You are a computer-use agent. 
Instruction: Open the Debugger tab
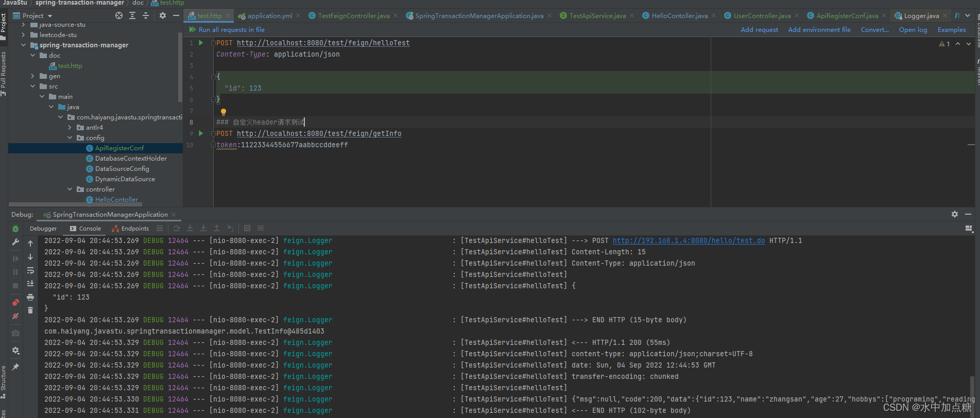43,229
